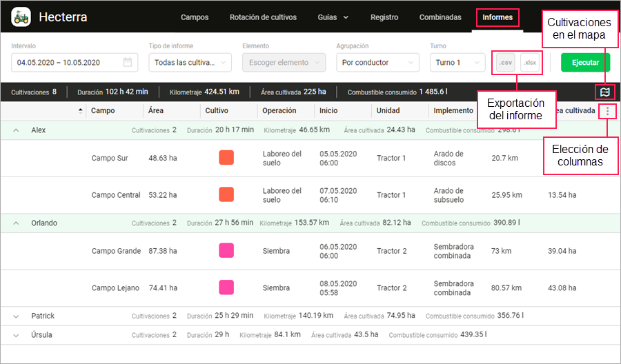Click the pink crop swatch for Campo Lejano
This screenshot has height=364, width=621.
[x=226, y=287]
